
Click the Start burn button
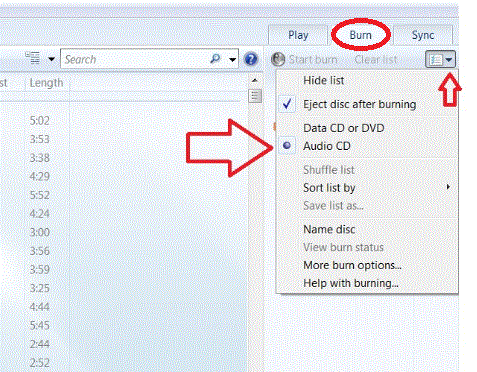[304, 60]
